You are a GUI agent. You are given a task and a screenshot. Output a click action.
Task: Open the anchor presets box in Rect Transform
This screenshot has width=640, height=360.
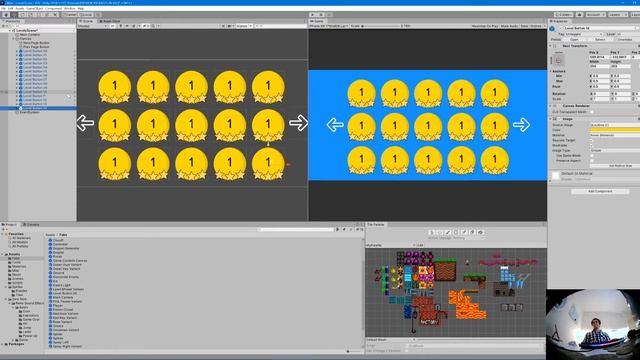pyautogui.click(x=559, y=60)
